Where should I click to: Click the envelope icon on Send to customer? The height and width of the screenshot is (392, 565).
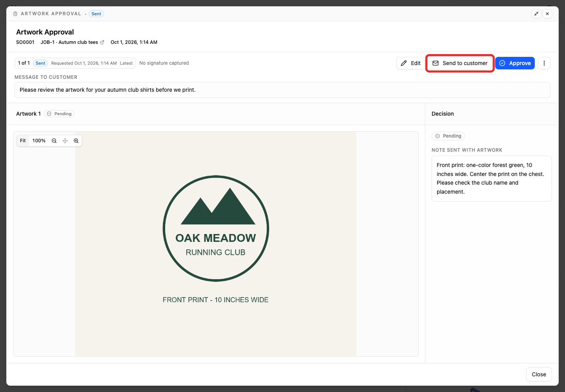point(436,63)
